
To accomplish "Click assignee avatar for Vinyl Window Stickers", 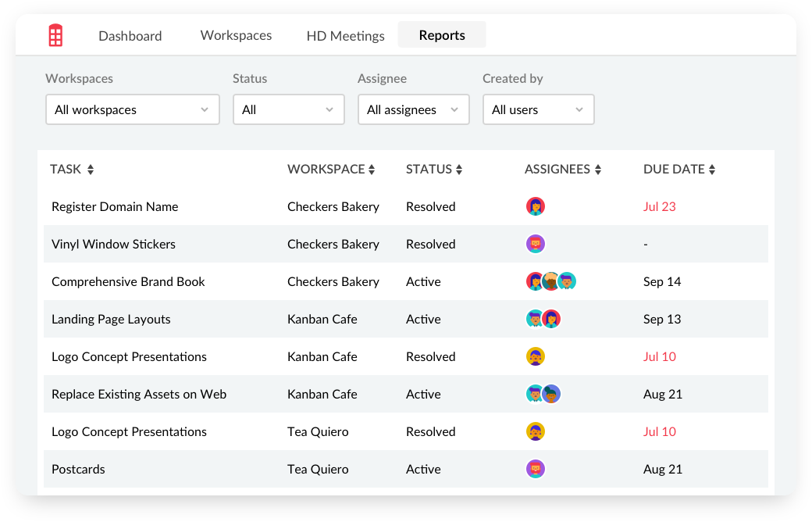I will tap(535, 244).
